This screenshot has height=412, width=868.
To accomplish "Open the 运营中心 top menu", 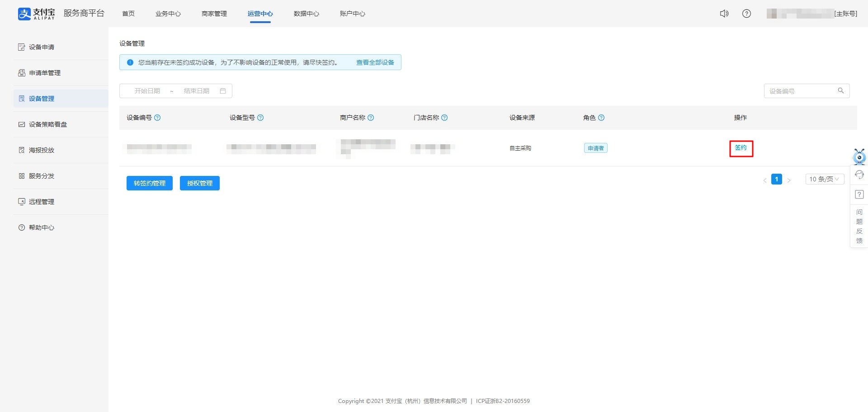I will (x=260, y=14).
